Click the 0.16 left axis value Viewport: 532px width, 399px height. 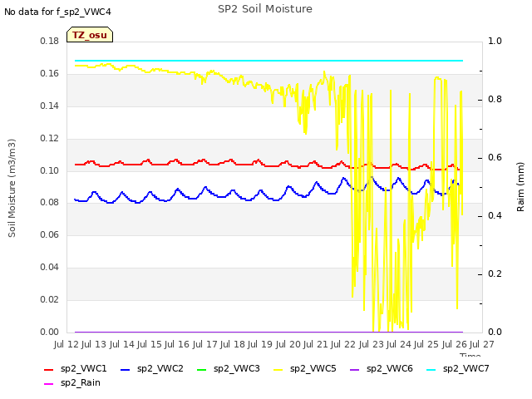click(50, 74)
